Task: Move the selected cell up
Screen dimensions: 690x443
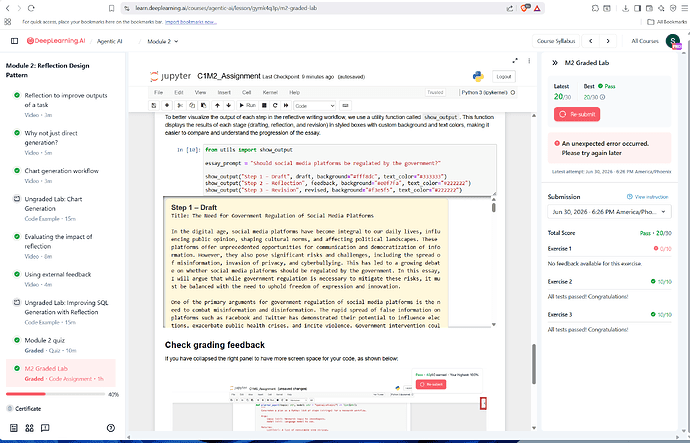Action: coord(217,106)
